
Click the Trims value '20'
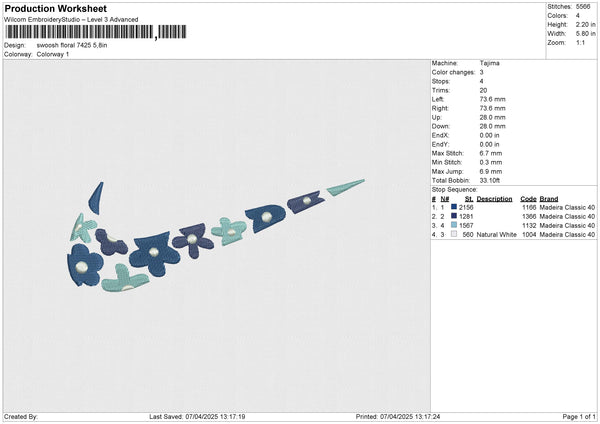click(x=483, y=90)
